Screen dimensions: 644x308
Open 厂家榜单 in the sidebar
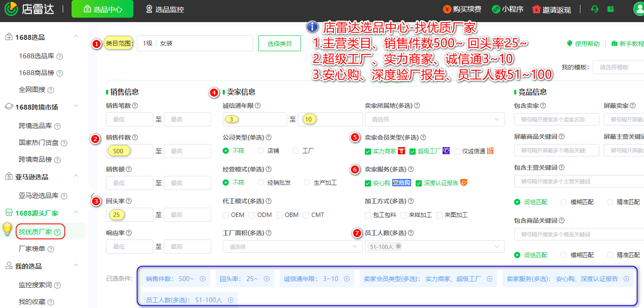tap(32, 249)
